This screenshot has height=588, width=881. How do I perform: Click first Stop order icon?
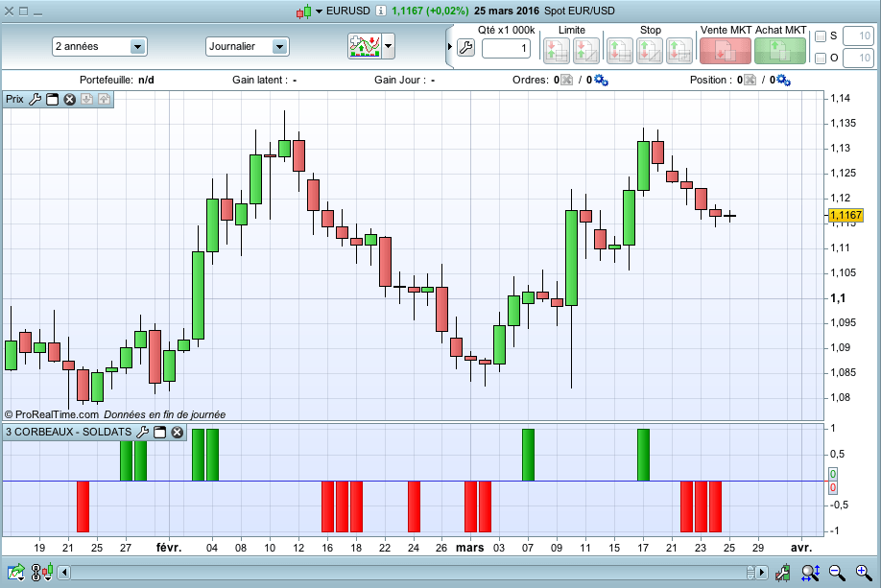click(620, 50)
